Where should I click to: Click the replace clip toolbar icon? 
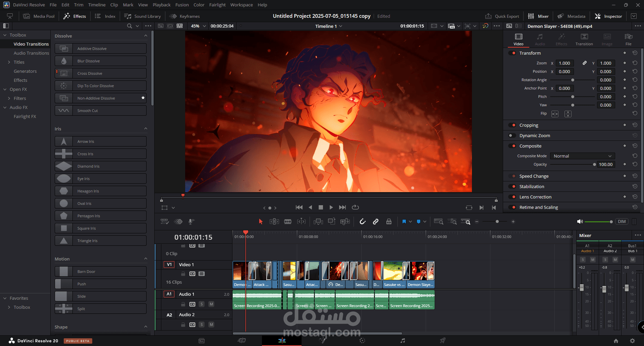pos(345,222)
